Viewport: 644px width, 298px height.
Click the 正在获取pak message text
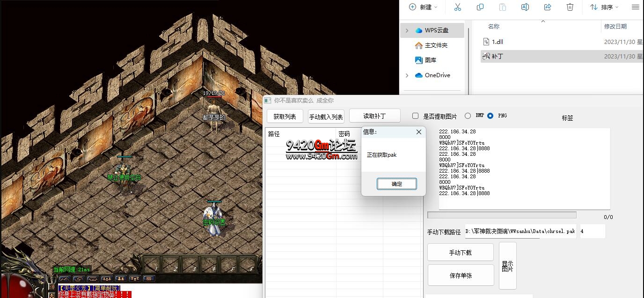click(x=381, y=155)
